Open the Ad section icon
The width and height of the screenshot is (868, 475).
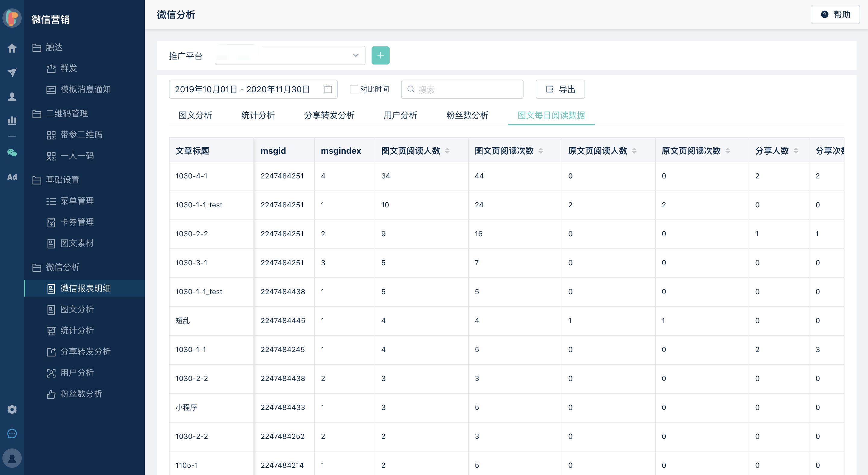click(x=12, y=177)
